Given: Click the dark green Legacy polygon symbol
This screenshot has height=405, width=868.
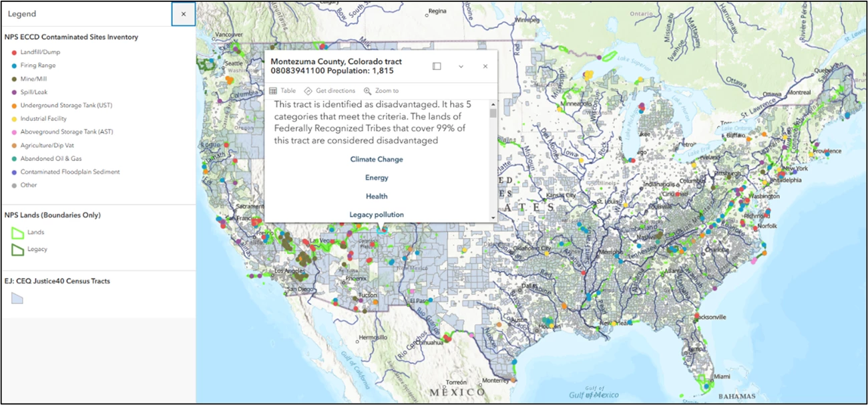Looking at the screenshot, I should point(17,249).
